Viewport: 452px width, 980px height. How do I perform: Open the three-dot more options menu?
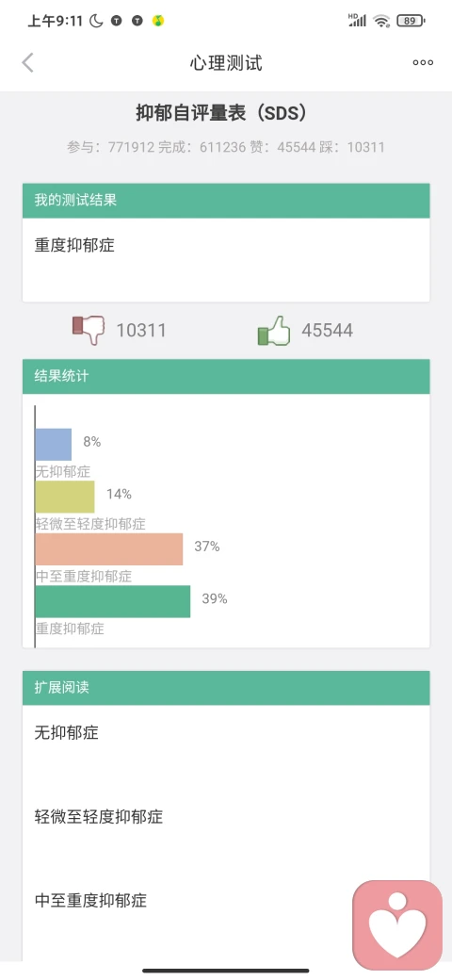coord(423,62)
